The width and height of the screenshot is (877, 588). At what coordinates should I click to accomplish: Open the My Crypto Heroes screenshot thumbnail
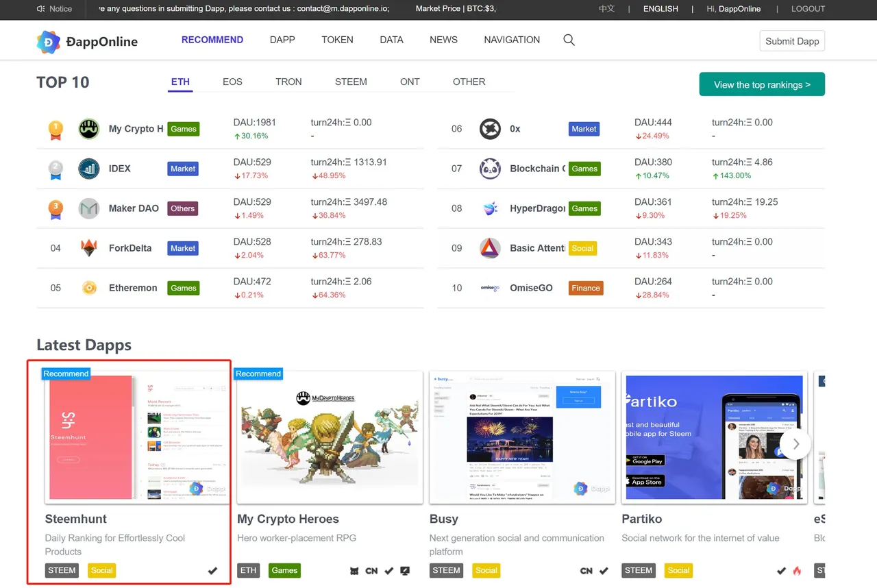click(x=330, y=437)
